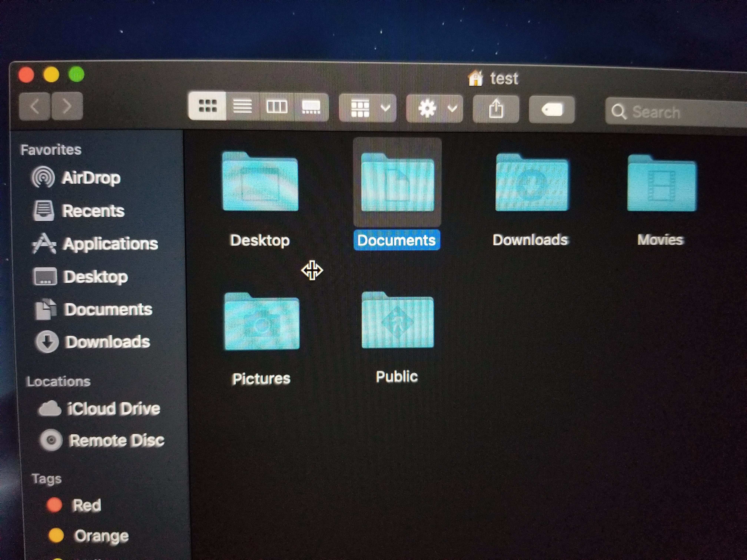The height and width of the screenshot is (560, 747).
Task: Go forward with the right arrow
Action: point(67,106)
